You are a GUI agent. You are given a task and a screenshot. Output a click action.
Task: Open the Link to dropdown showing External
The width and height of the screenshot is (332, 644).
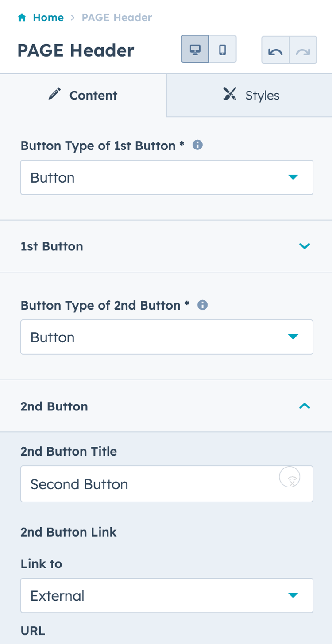point(167,595)
